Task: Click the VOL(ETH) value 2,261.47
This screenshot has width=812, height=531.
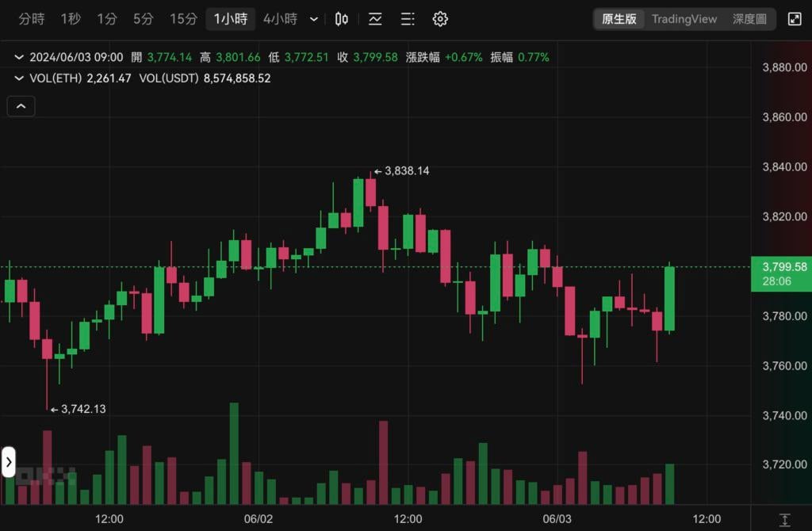Action: click(109, 78)
